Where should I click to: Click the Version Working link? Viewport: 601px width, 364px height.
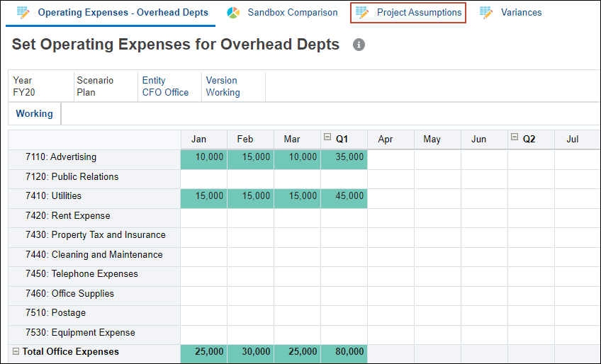point(223,92)
